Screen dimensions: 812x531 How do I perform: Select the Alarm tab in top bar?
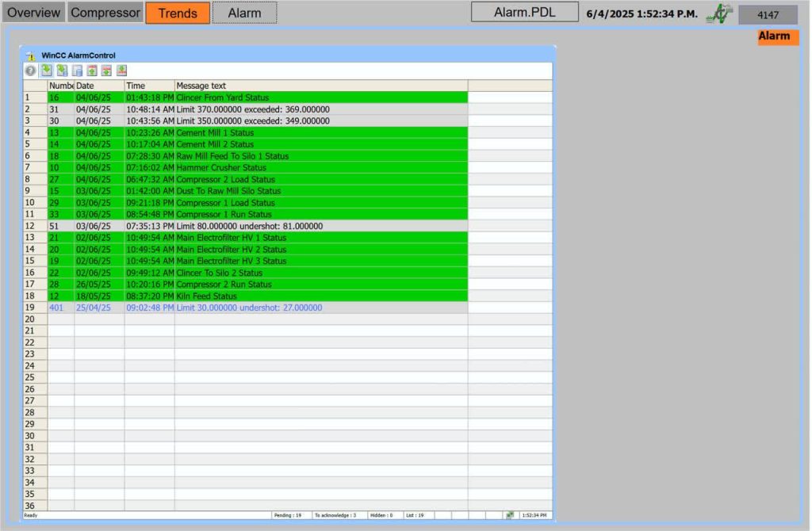tap(244, 13)
